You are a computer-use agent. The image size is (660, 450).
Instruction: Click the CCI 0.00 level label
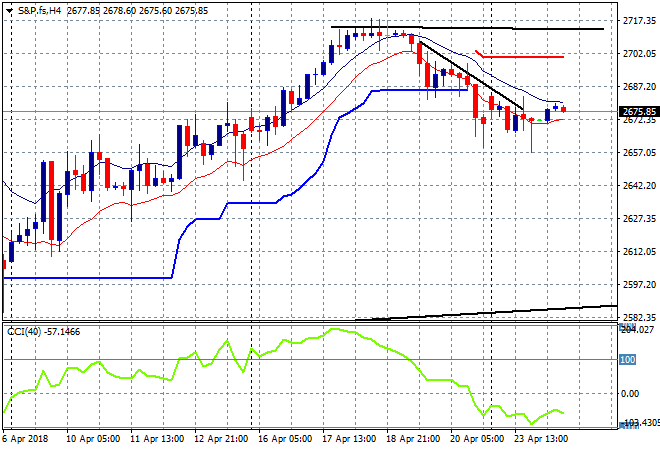pos(630,394)
